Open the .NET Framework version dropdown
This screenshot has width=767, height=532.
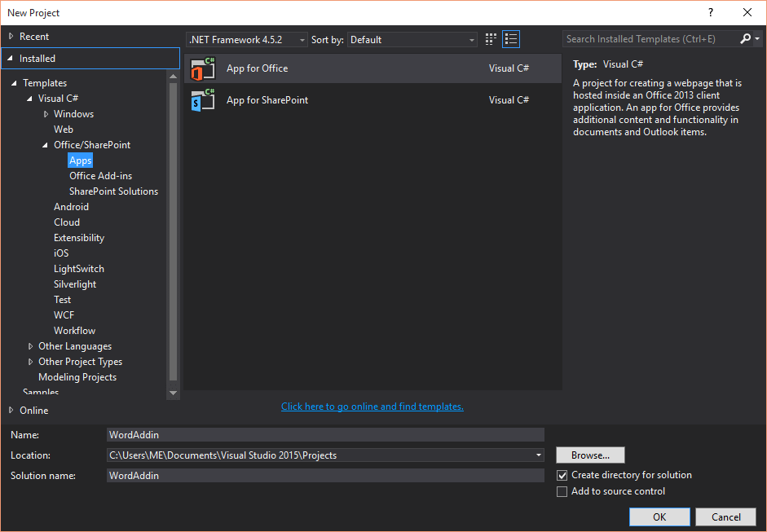(x=246, y=40)
